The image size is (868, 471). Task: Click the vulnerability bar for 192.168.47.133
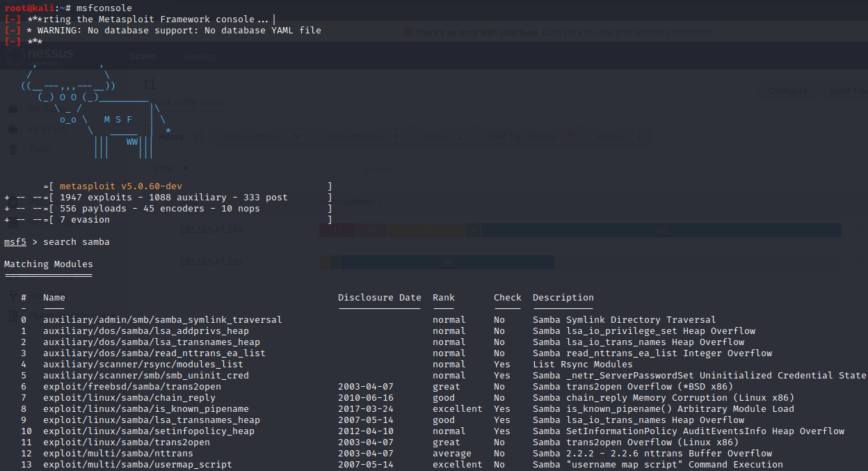click(x=437, y=262)
